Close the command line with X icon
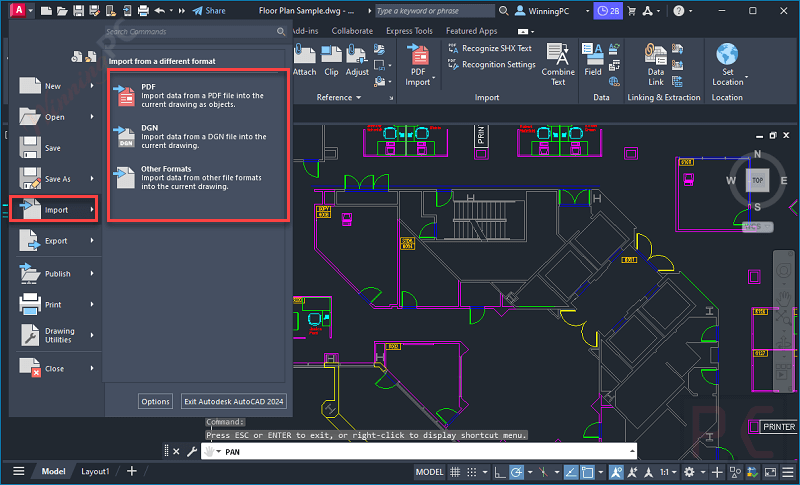The image size is (800, 485). pyautogui.click(x=176, y=451)
